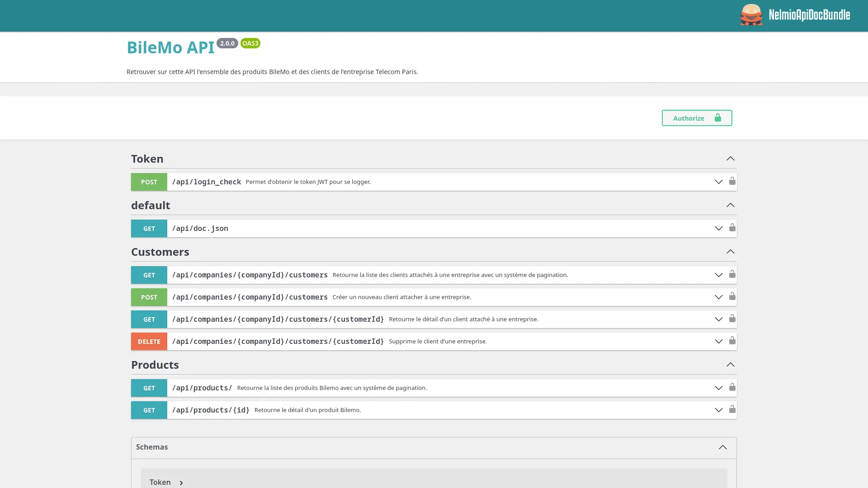This screenshot has height=488, width=868.
Task: Click the /api/doc.json path
Action: pyautogui.click(x=200, y=229)
